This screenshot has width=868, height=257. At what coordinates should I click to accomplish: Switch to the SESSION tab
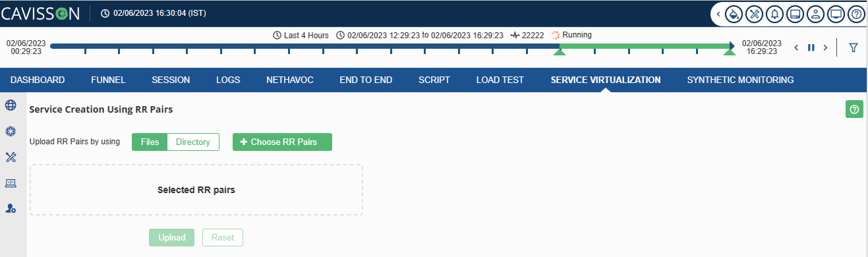click(171, 80)
